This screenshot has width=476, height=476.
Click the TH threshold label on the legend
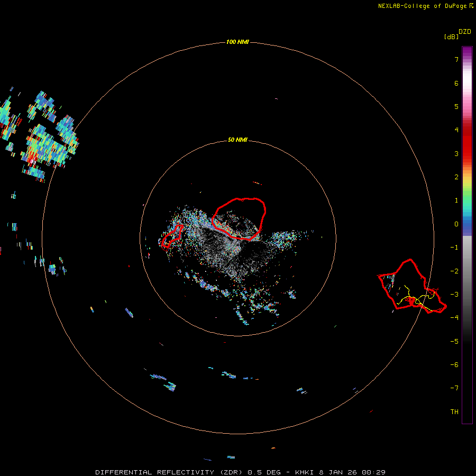click(454, 412)
